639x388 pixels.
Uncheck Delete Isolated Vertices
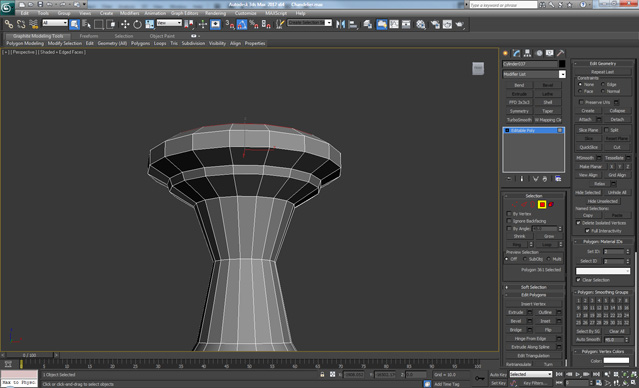pyautogui.click(x=578, y=223)
